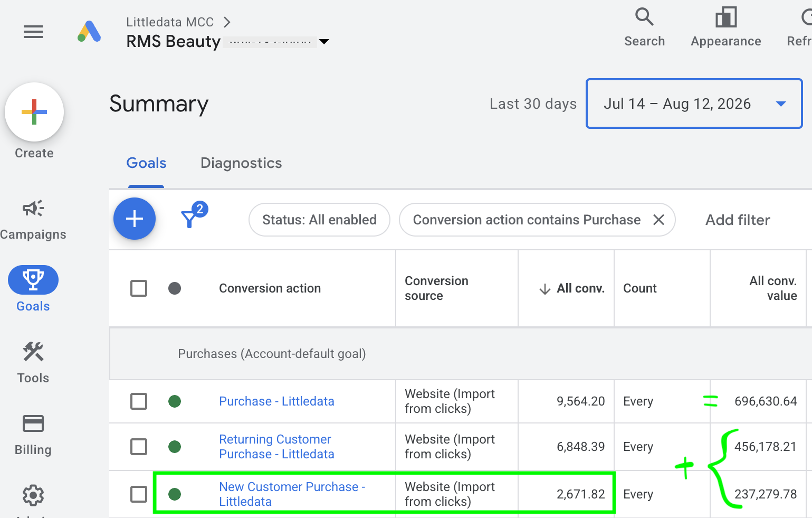Add a new conversion action with blue plus
The width and height of the screenshot is (812, 518).
[135, 219]
